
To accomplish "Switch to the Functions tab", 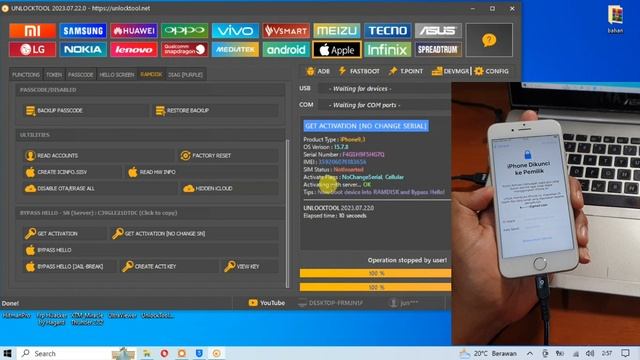I will pyautogui.click(x=26, y=75).
